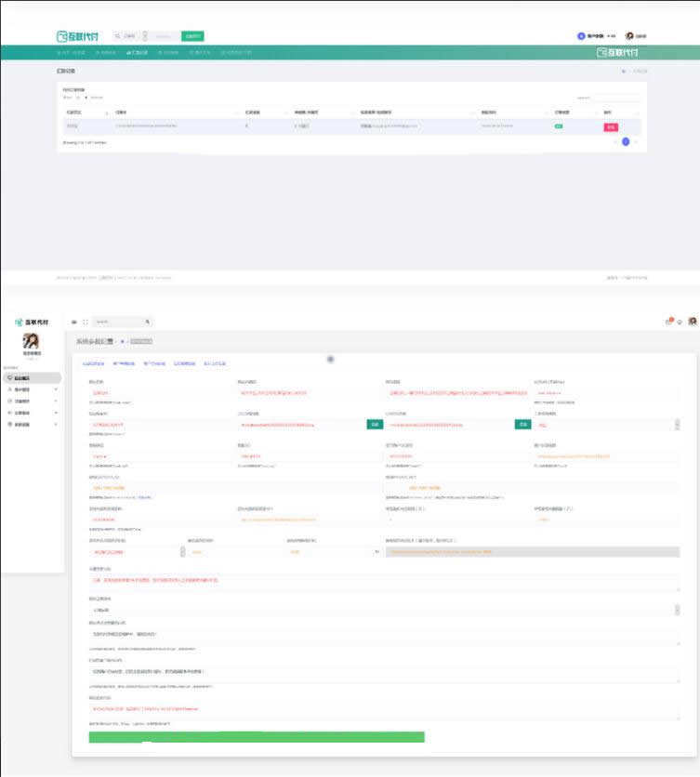Screen dimensions: 700x777
Task: Click the search magnifier icon in top header
Action: (118, 36)
